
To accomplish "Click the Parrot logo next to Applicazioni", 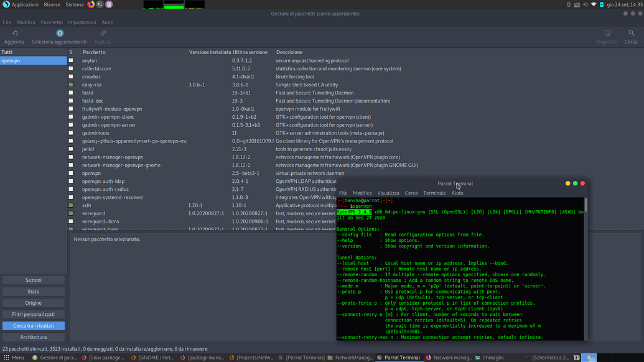I will pyautogui.click(x=6, y=4).
